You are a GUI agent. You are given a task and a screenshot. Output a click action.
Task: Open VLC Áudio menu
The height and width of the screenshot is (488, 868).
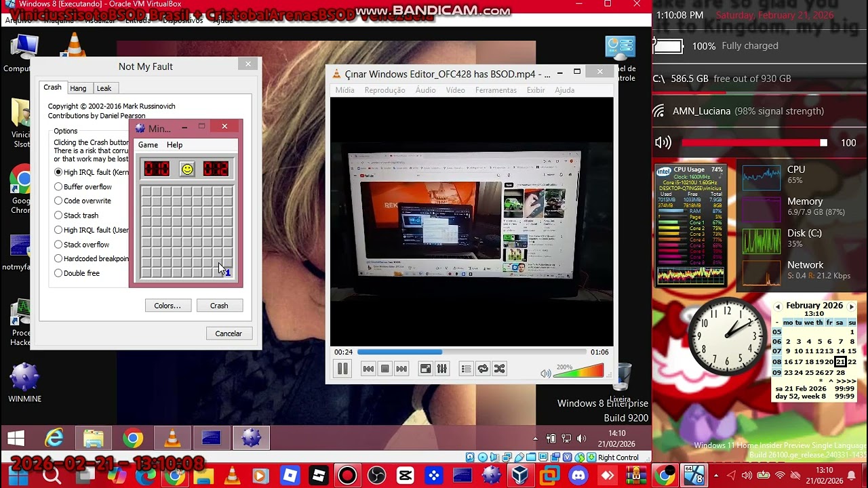coord(425,90)
